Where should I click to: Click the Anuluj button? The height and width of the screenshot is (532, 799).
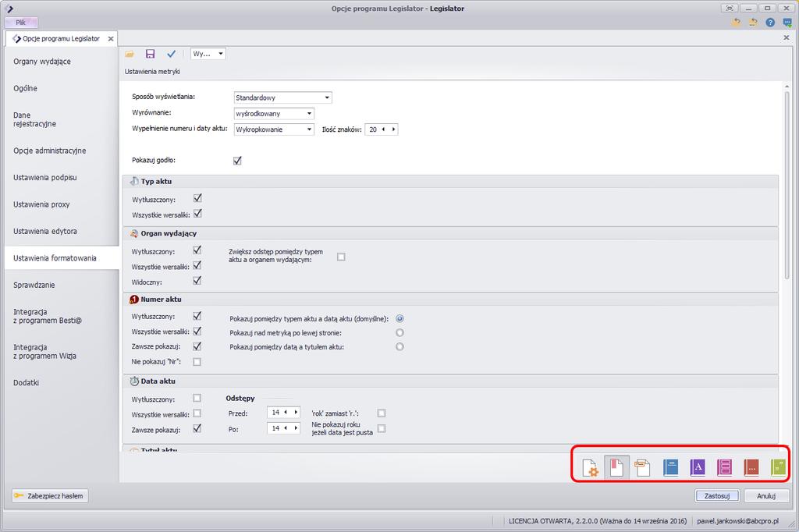coord(766,496)
